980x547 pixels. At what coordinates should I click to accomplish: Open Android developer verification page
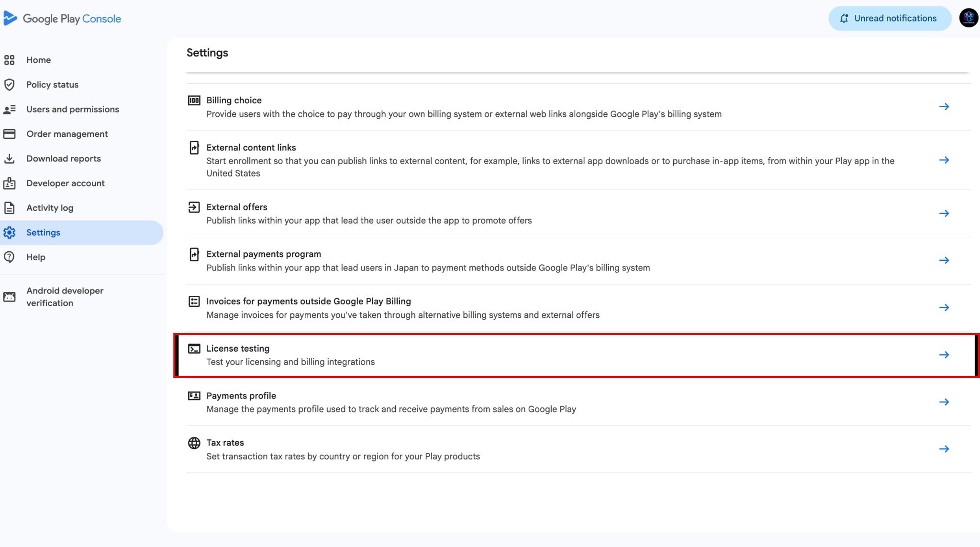tap(81, 297)
